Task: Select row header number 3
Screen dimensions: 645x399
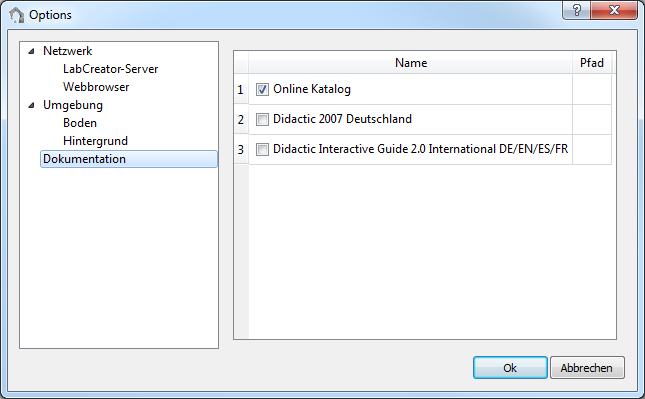Action: coord(241,149)
